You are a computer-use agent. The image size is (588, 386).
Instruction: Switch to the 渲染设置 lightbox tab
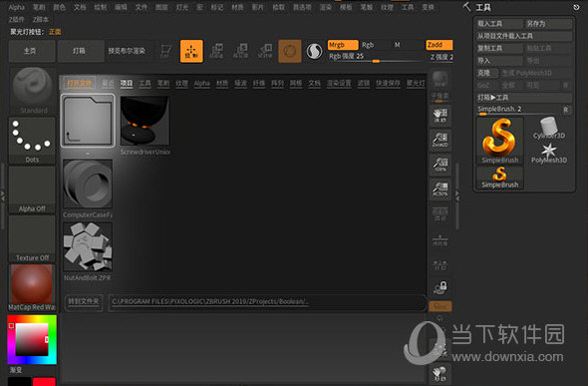tap(339, 83)
